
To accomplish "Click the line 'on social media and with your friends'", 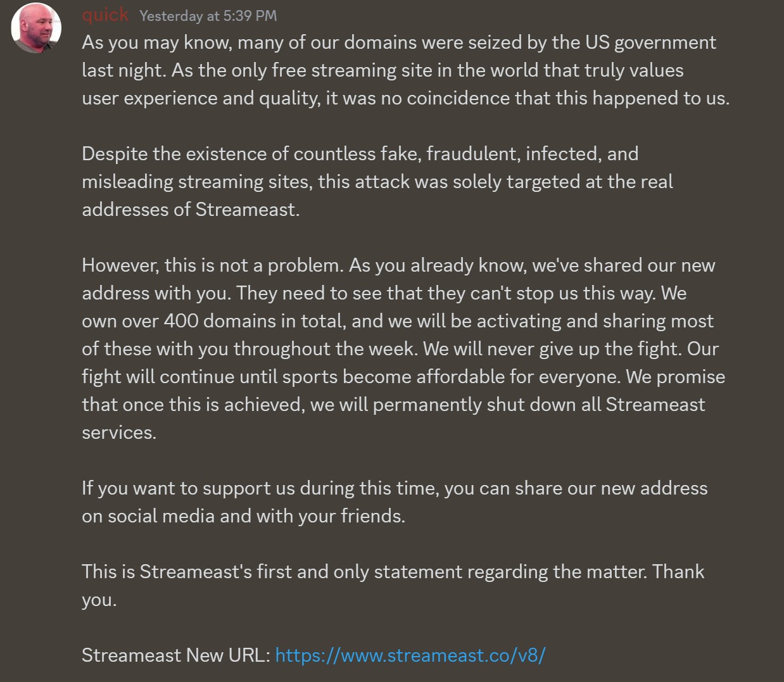I will (x=243, y=516).
